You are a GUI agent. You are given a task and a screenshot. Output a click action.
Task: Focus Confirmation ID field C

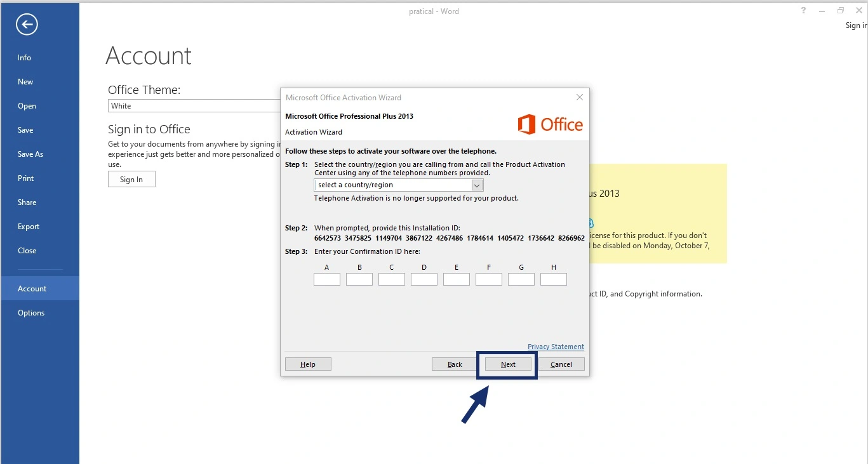pyautogui.click(x=392, y=279)
